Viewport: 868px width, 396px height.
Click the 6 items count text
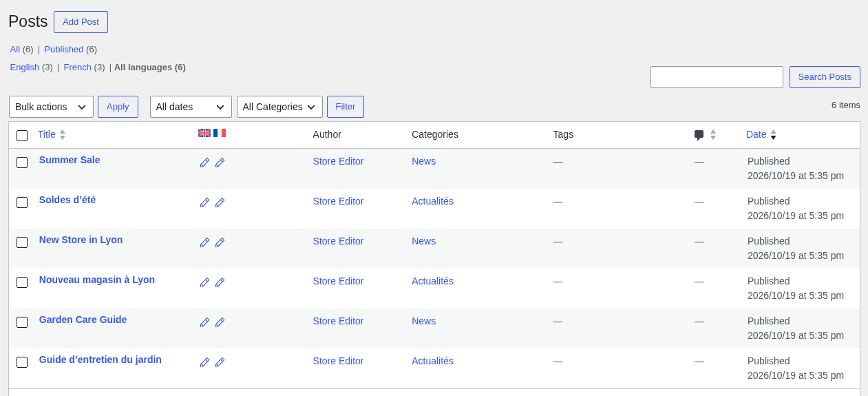[x=846, y=105]
